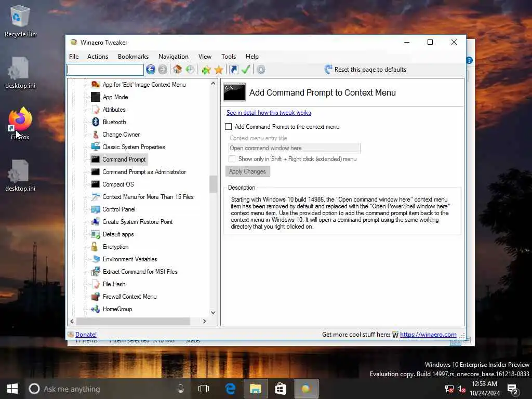532x399 pixels.
Task: Open bookmarks with the yellow star icon
Action: click(219, 70)
